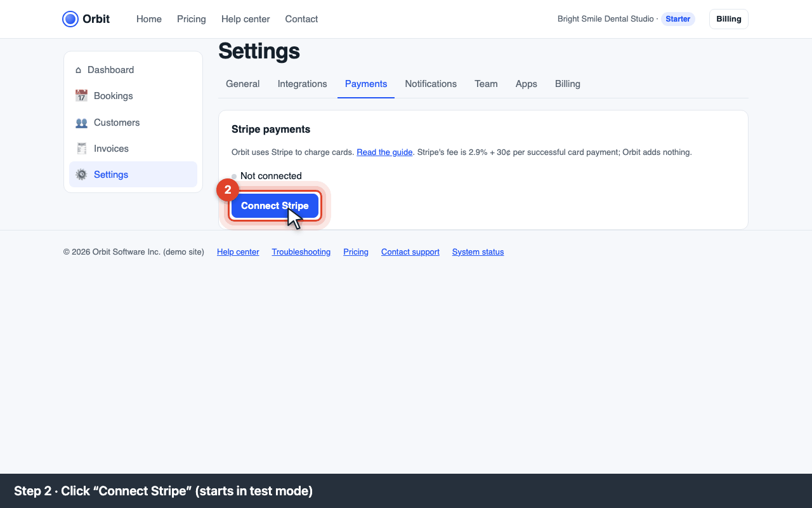812x508 pixels.
Task: Go to Help center in top navigation
Action: point(246,19)
